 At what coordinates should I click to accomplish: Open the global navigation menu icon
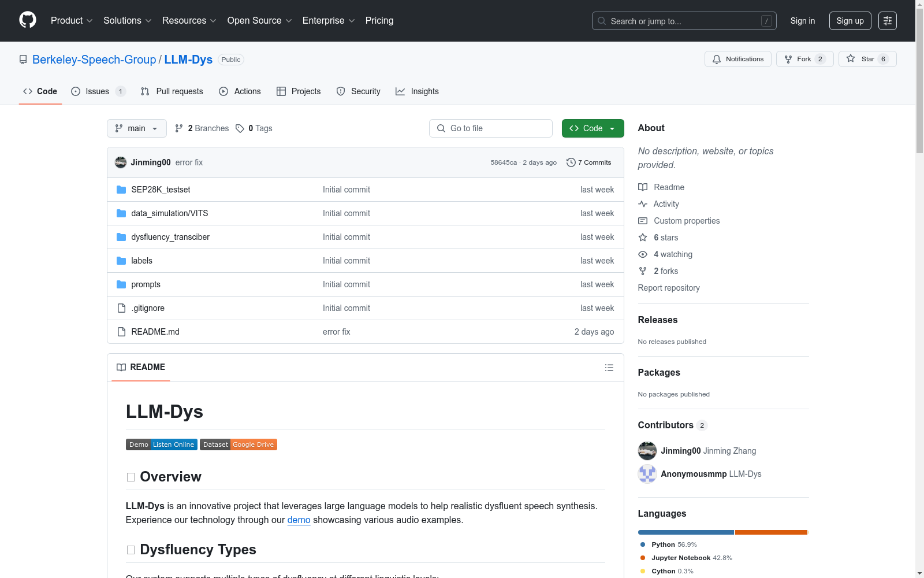click(888, 21)
